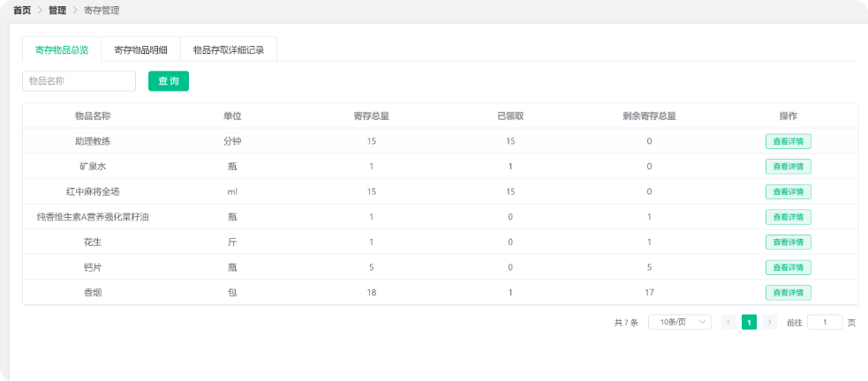Image resolution: width=868 pixels, height=381 pixels.
Task: Switch to 寄存物品明细 tab
Action: coord(140,49)
